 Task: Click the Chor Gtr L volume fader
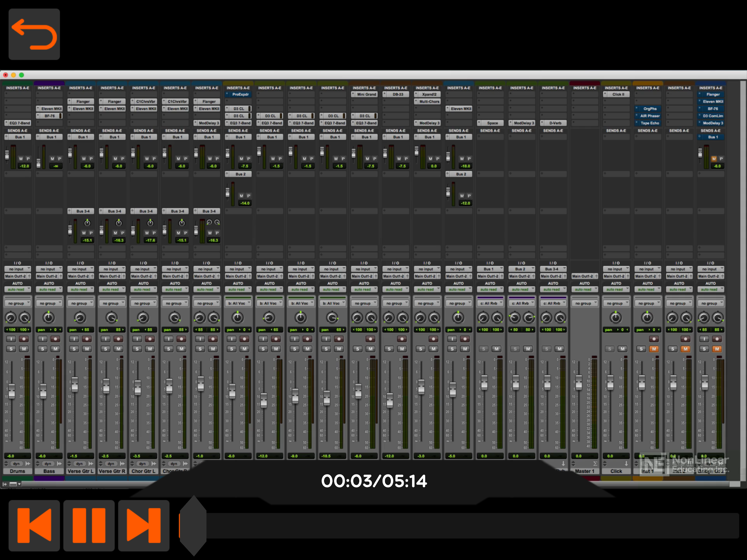138,388
